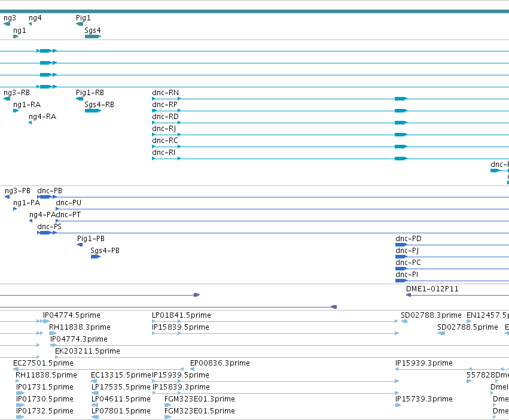This screenshot has height=420, width=509.
Task: Click the Pig1 gene arrow glyph
Action: tap(80, 24)
